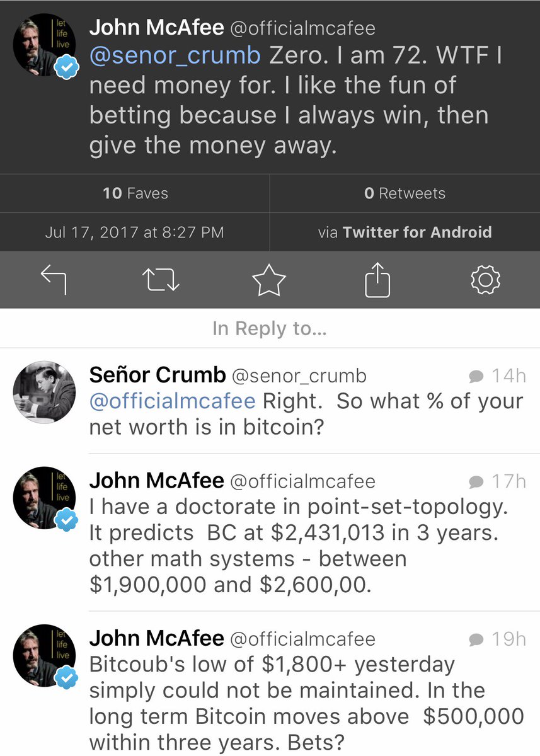The height and width of the screenshot is (756, 540).
Task: Tap the speech bubble beside 17h
Action: tap(476, 482)
